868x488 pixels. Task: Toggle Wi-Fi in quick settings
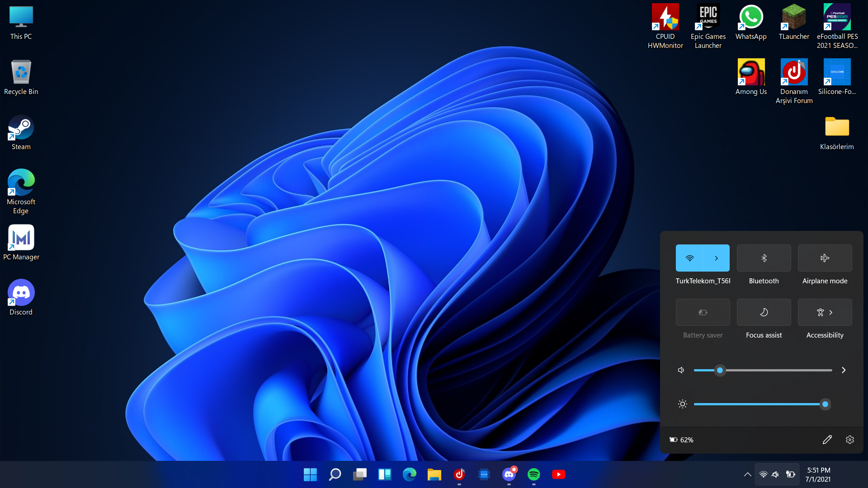[689, 258]
